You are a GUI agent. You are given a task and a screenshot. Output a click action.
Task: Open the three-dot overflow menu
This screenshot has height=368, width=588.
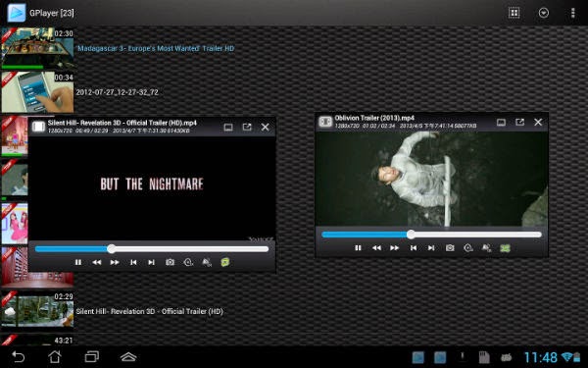[x=572, y=13]
